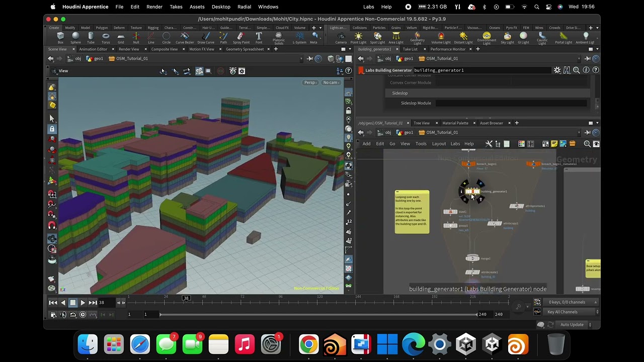Pick the Torus shelf tool
This screenshot has height=362, width=644.
[106, 38]
